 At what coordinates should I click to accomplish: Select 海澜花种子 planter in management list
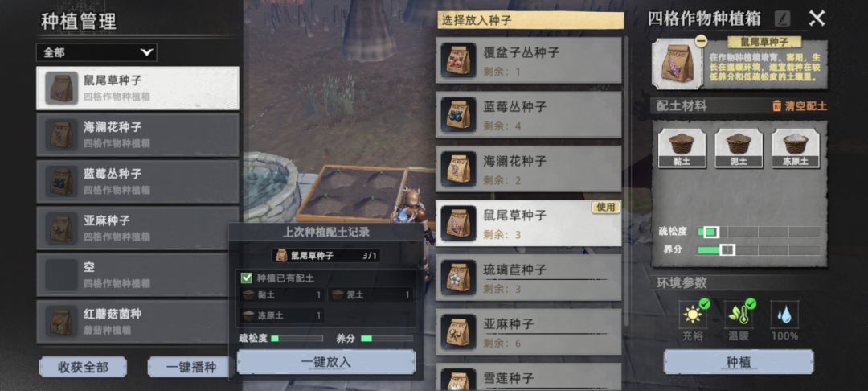click(138, 134)
